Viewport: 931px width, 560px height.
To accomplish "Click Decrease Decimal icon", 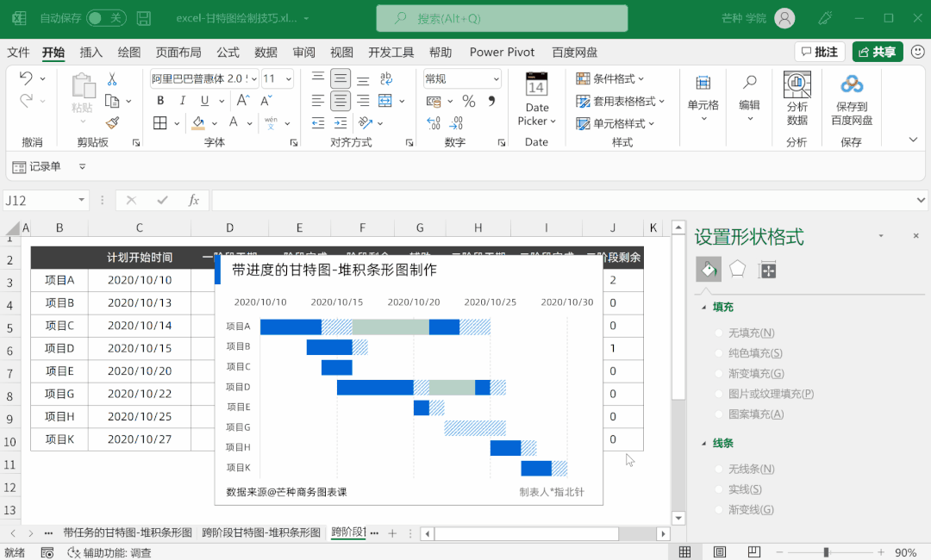I will (x=456, y=123).
